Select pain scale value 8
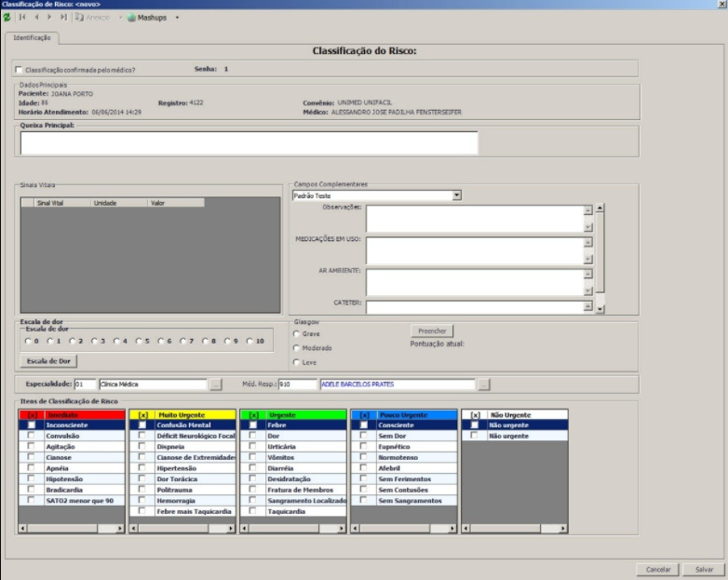This screenshot has height=580, width=728. click(205, 341)
